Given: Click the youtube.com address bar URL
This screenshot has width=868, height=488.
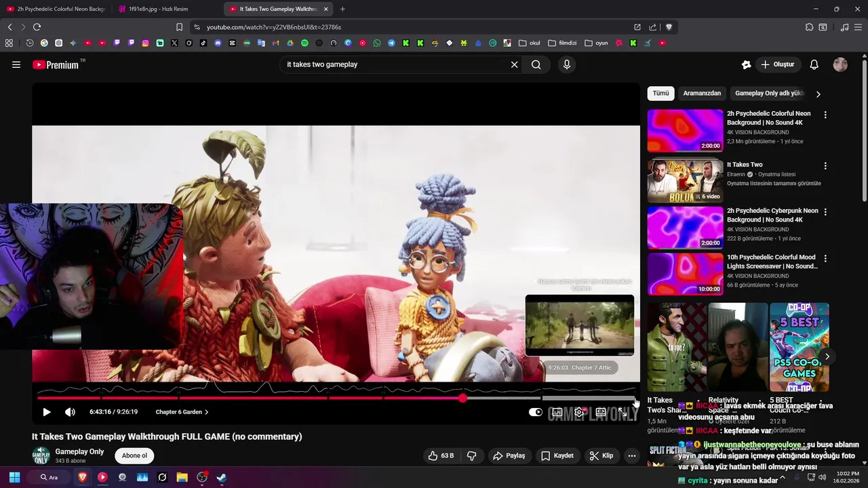Looking at the screenshot, I should pos(274,27).
